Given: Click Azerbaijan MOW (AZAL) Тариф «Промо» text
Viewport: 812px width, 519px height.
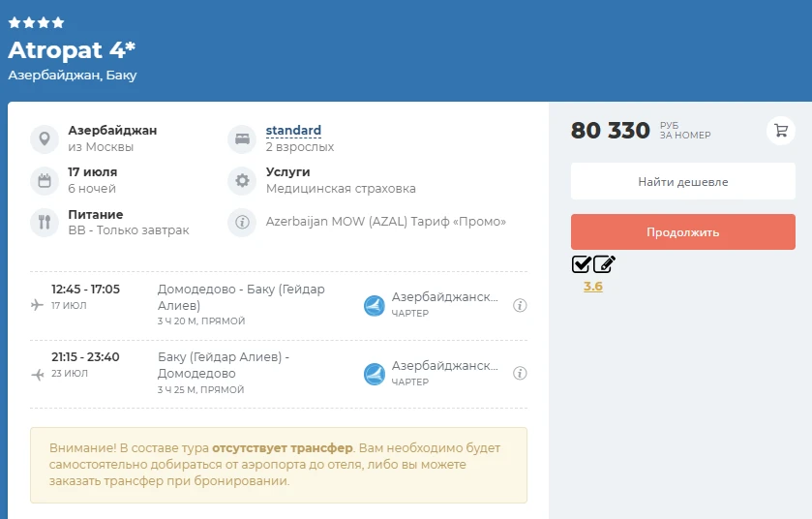Looking at the screenshot, I should click(x=386, y=222).
